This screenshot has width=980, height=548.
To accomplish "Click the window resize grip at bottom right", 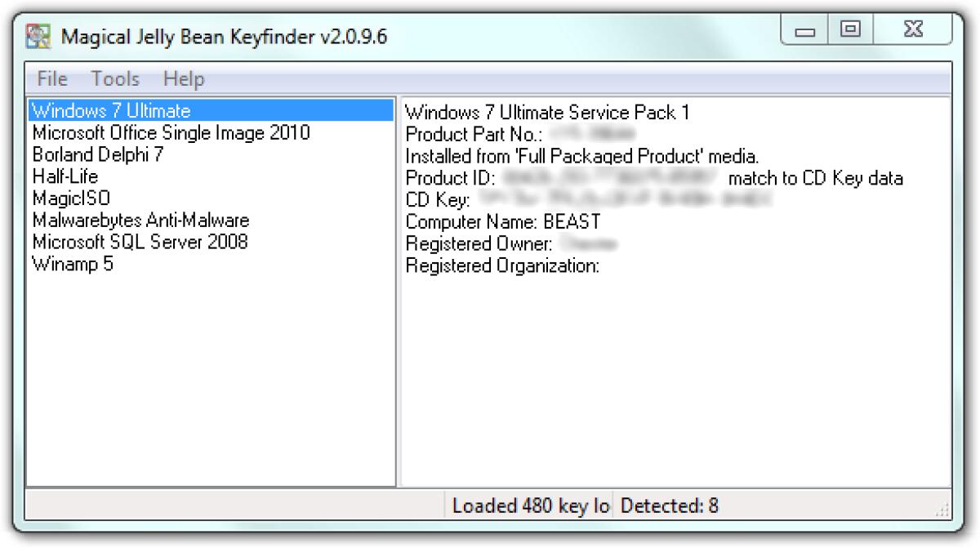I will coord(943,511).
